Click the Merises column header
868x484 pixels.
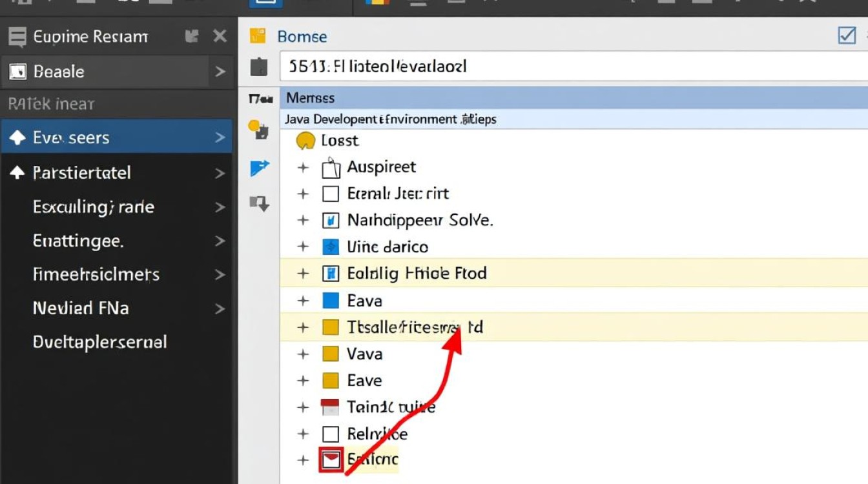[311, 98]
